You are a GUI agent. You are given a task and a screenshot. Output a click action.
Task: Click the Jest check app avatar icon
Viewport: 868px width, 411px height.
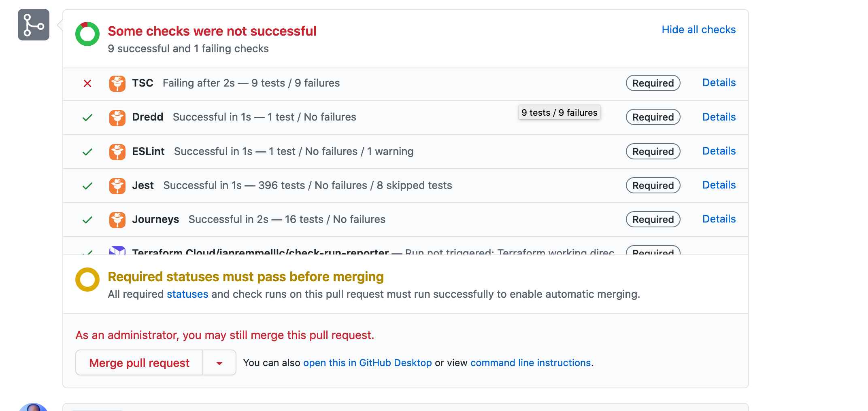click(x=117, y=186)
